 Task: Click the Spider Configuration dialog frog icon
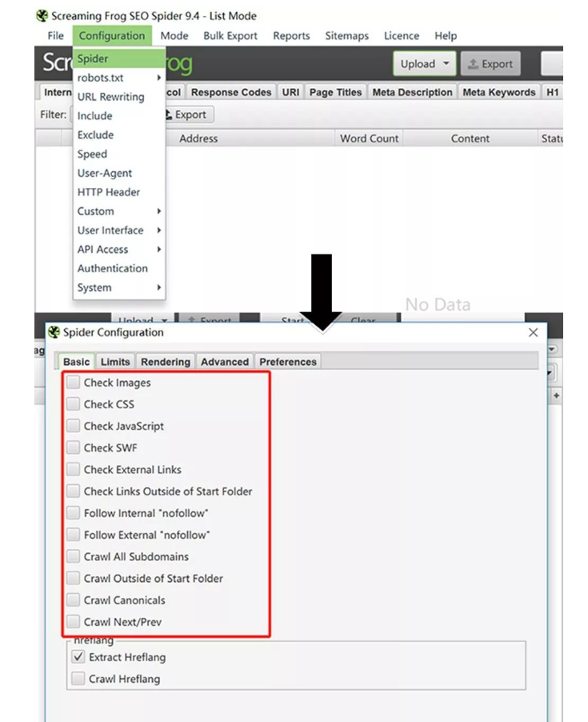[x=54, y=332]
